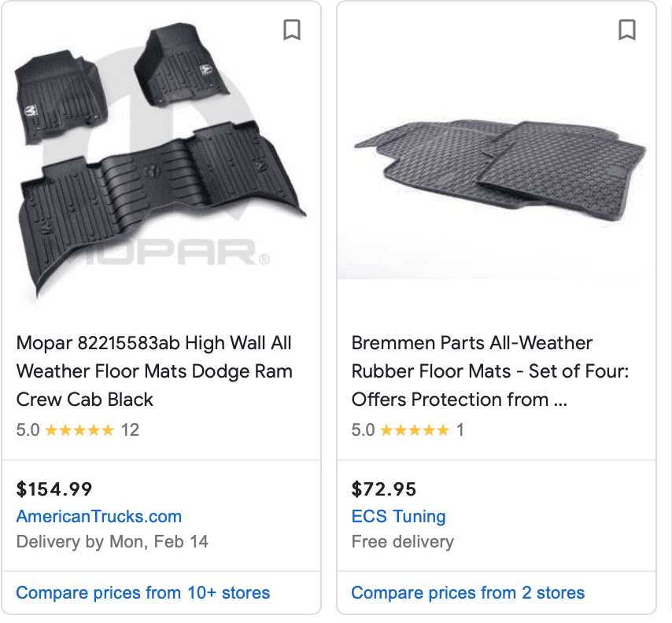Click the $72.95 price

(x=383, y=489)
